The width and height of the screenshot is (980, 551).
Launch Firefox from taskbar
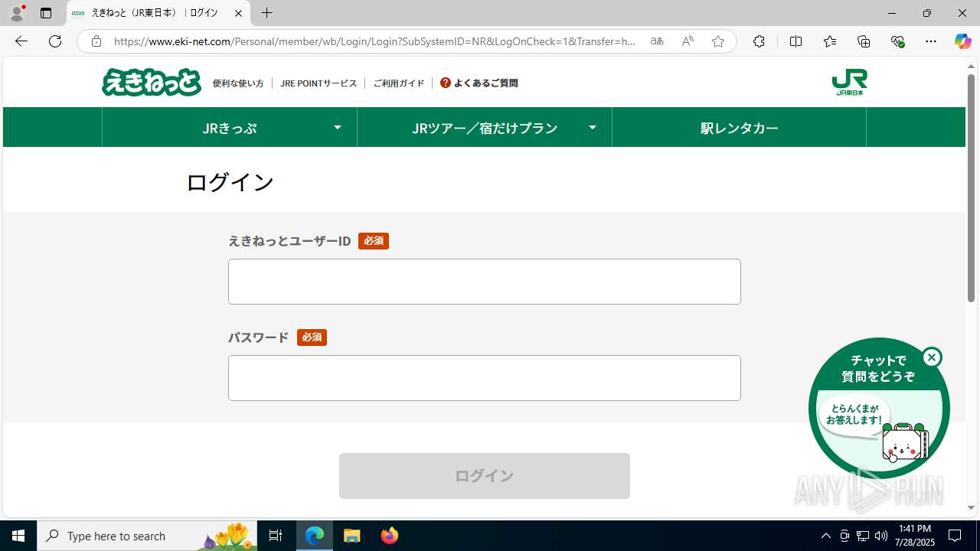point(390,536)
